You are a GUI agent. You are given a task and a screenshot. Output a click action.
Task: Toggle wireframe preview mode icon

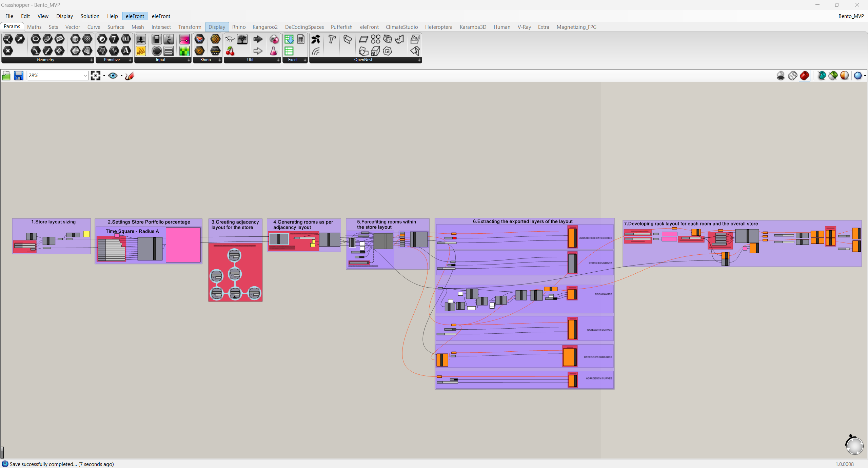pos(793,76)
